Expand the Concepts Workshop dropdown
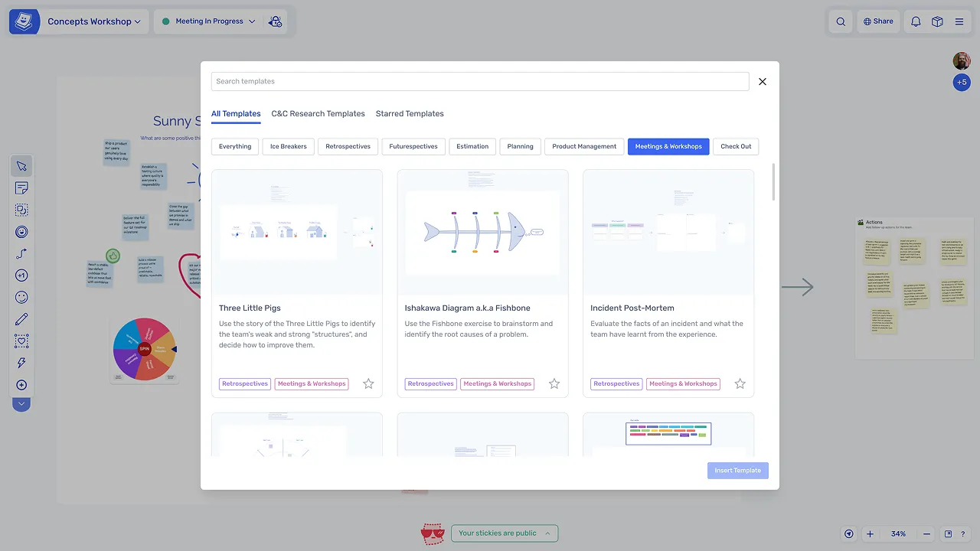The width and height of the screenshot is (980, 551). pyautogui.click(x=93, y=21)
